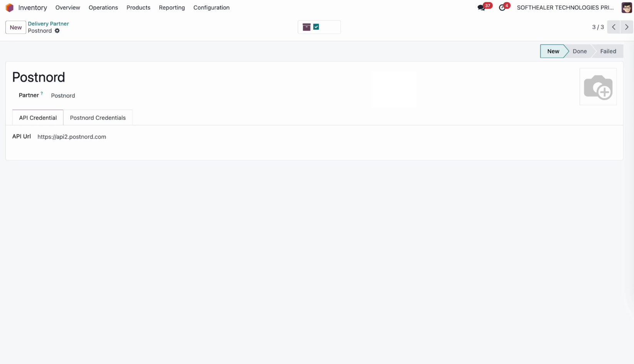Open the Operations menu

point(103,8)
